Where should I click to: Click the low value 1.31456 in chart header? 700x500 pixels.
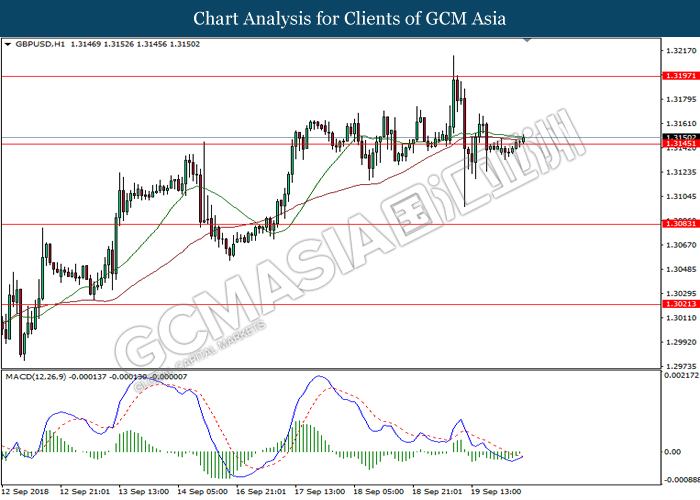pyautogui.click(x=152, y=44)
